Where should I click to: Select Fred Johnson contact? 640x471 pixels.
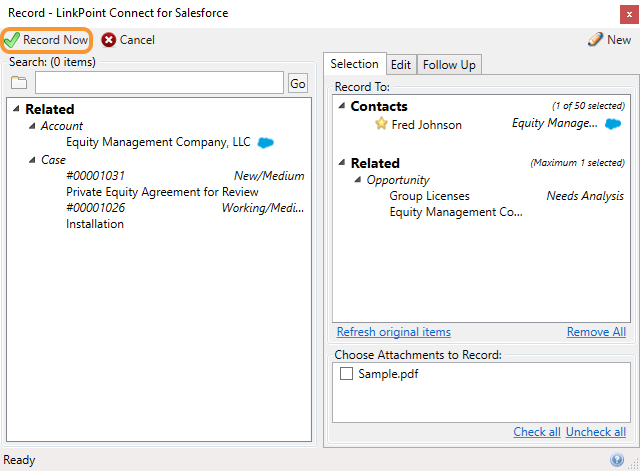(x=427, y=124)
